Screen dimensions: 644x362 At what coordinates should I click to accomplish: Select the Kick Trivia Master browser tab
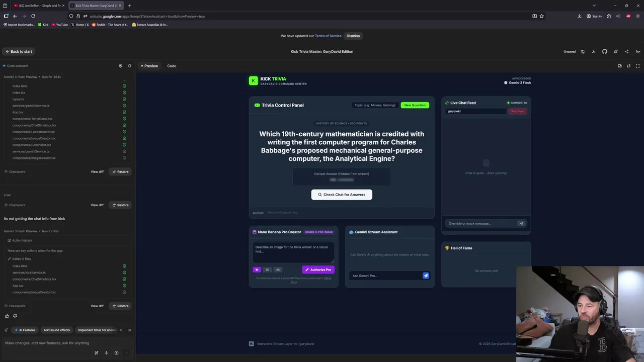(x=95, y=6)
